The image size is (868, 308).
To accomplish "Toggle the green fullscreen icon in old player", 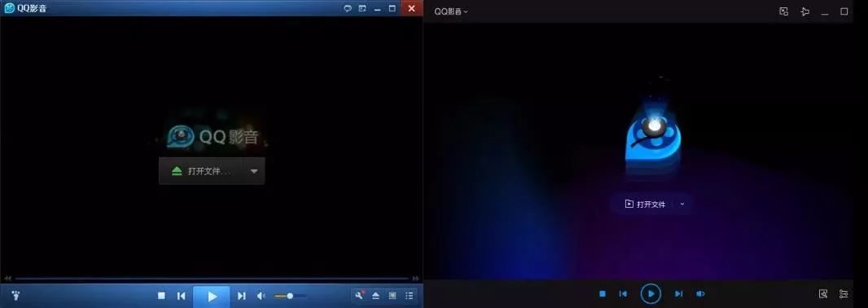I will [392, 296].
